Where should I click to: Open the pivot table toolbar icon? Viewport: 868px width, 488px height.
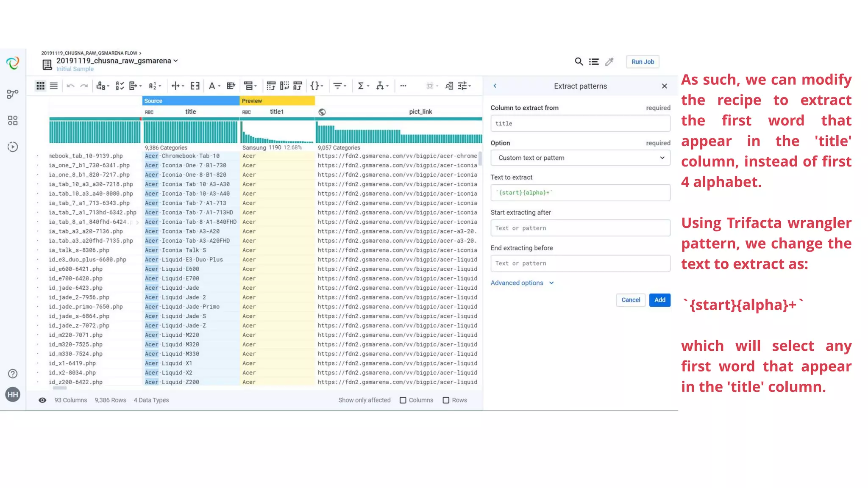pyautogui.click(x=271, y=86)
